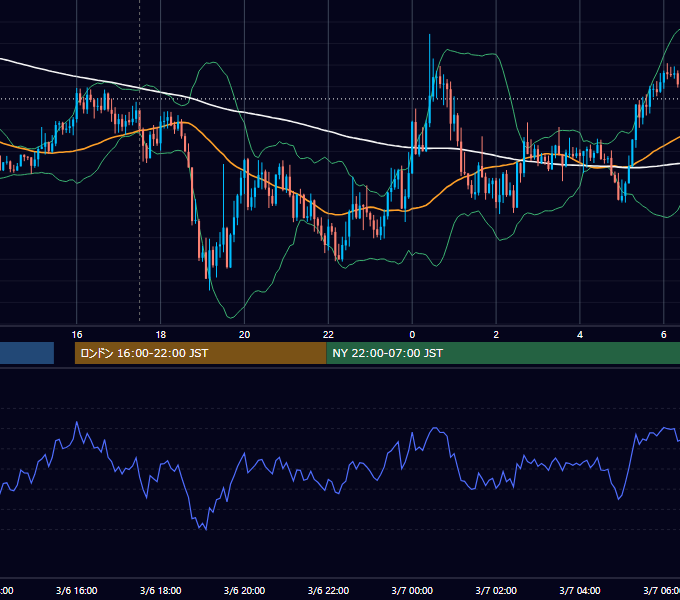Viewport: 680px width, 600px height.
Task: Click the 3/7 04:00 label on lower time axis
Action: (x=580, y=590)
